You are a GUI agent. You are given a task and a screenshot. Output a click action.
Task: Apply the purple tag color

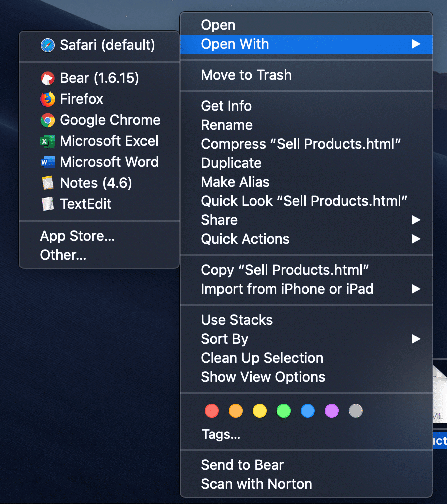(332, 411)
